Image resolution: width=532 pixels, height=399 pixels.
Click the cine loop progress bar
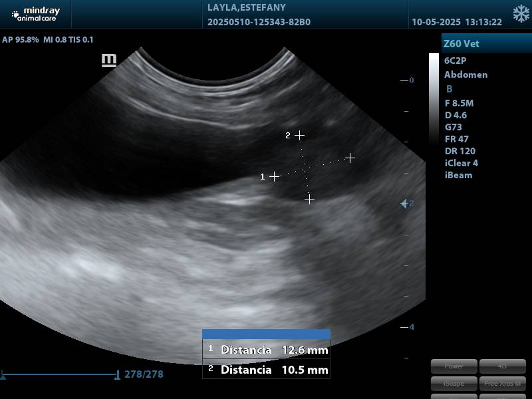pos(60,374)
